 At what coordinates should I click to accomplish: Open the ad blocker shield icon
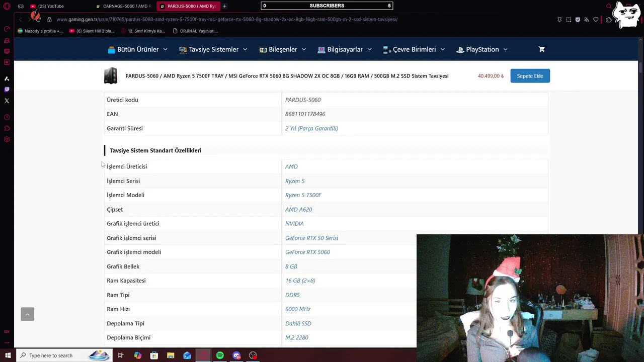coord(578,20)
